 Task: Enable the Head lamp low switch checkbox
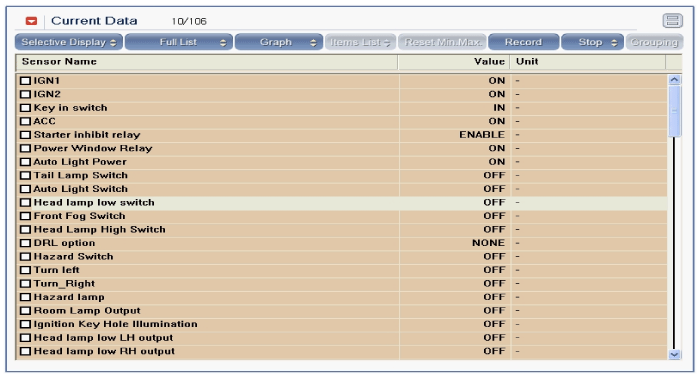tap(25, 203)
